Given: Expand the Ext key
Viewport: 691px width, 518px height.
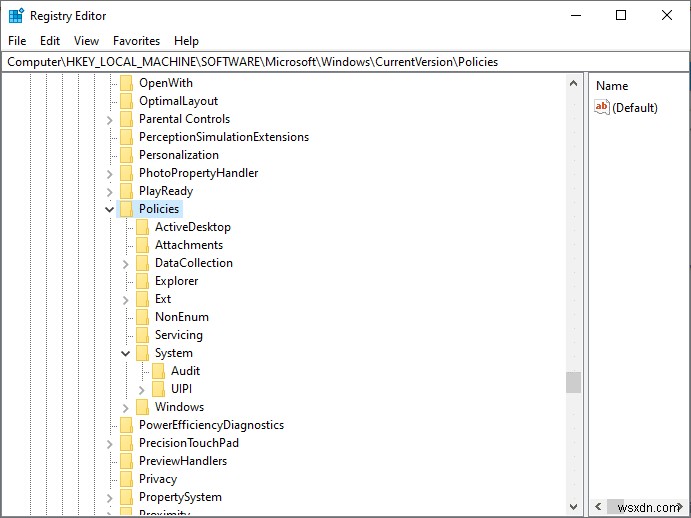Looking at the screenshot, I should pyautogui.click(x=126, y=300).
